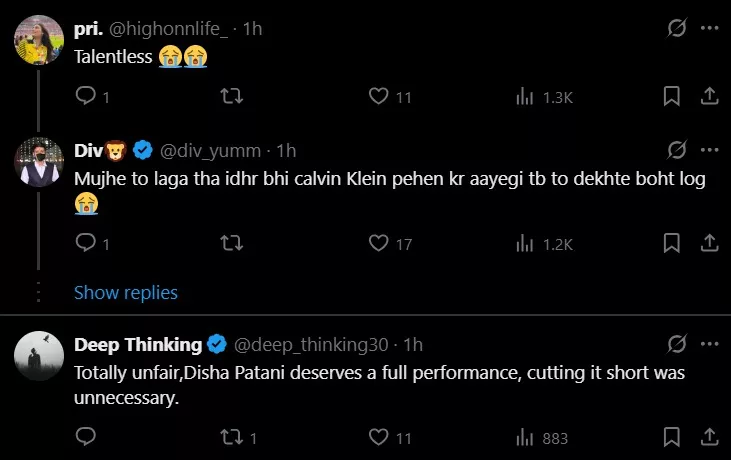Click Grok icon on pri.'s tweet
Viewport: 731px width, 460px height.
coord(677,29)
